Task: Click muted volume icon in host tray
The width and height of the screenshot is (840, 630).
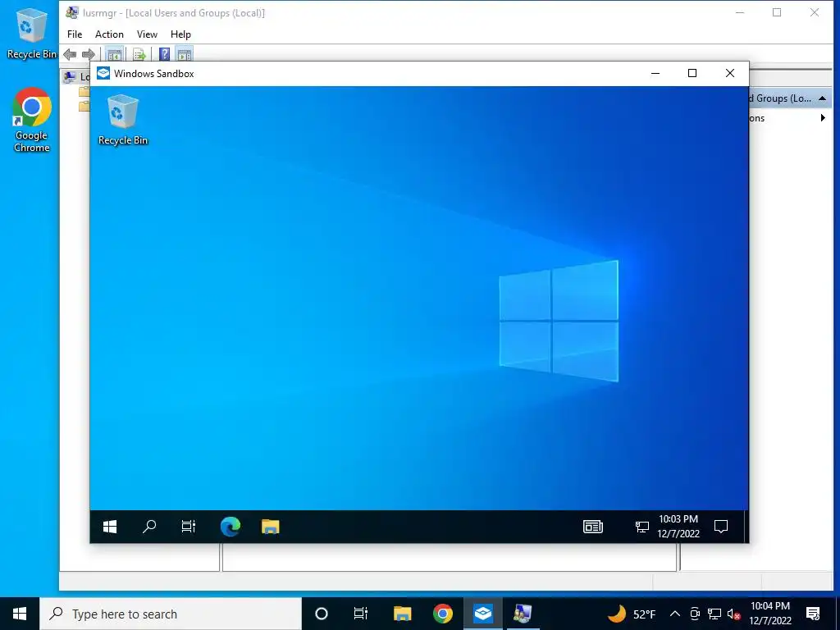Action: coord(734,614)
